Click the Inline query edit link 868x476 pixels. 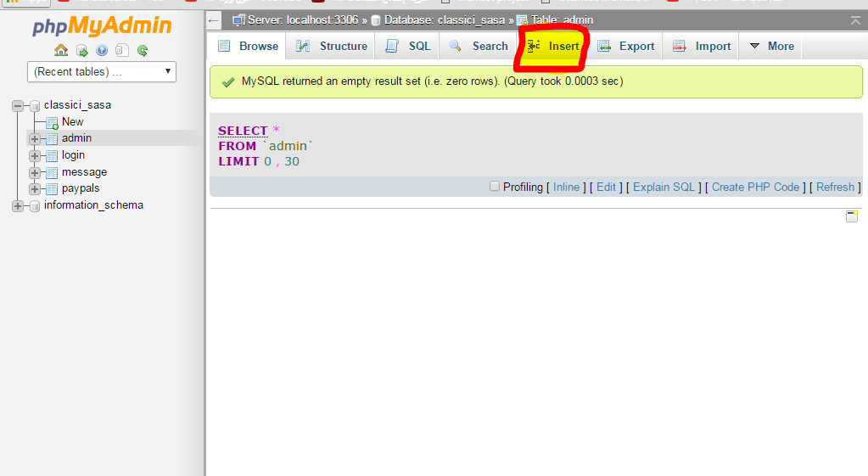(x=566, y=187)
